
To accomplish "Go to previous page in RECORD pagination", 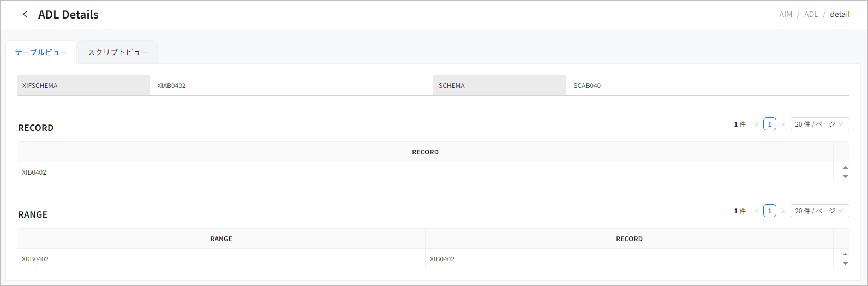I will (x=757, y=124).
